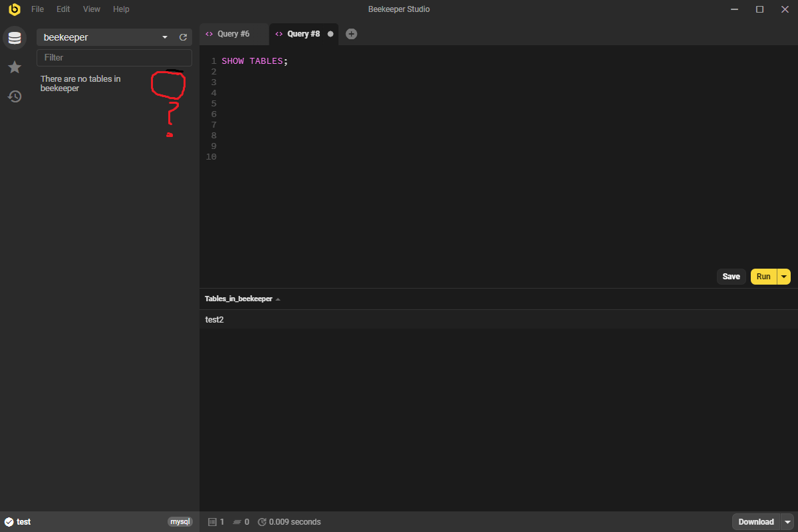Open the saved queries star icon

pos(14,67)
